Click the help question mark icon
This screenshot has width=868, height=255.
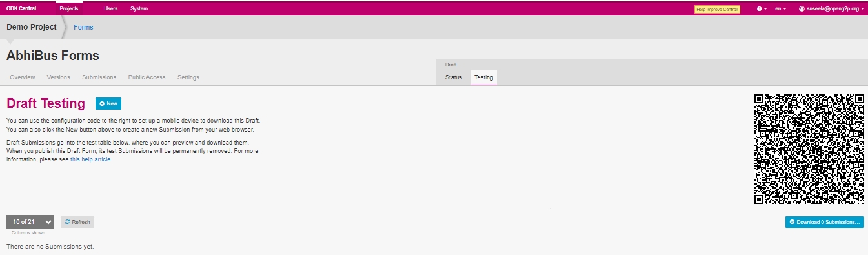[x=759, y=9]
